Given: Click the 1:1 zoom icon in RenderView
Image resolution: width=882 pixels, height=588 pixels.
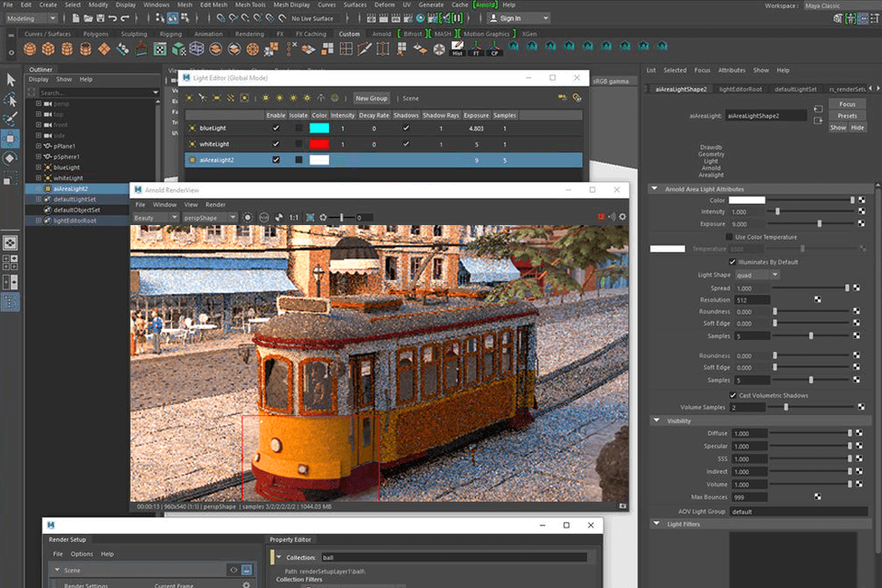Looking at the screenshot, I should [293, 217].
